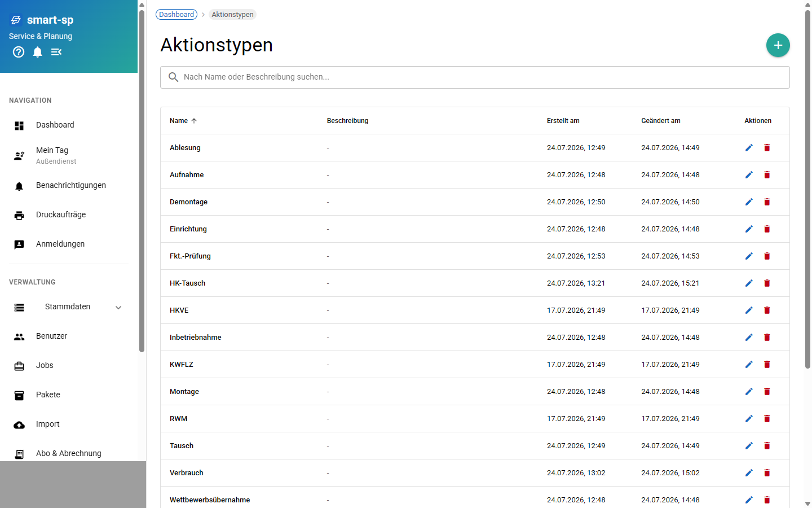Select the Wettbewerbsübernahme row name
Viewport: 812px width, 508px height.
210,500
